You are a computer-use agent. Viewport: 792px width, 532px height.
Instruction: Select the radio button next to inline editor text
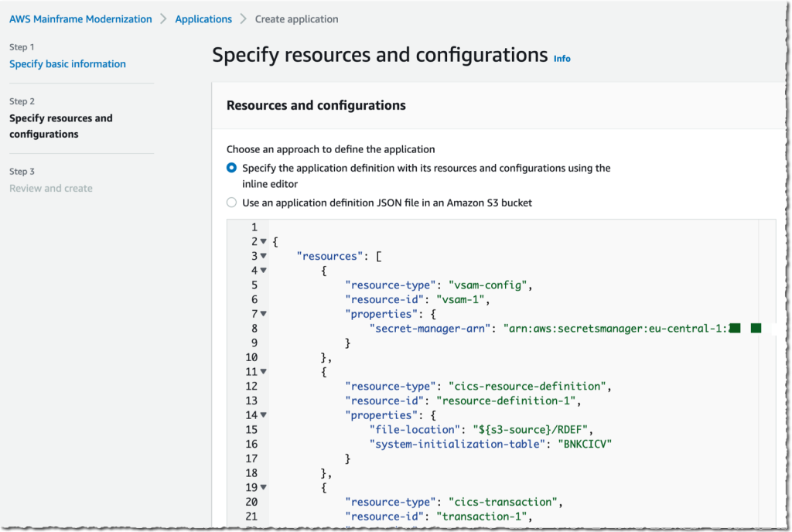pos(232,168)
